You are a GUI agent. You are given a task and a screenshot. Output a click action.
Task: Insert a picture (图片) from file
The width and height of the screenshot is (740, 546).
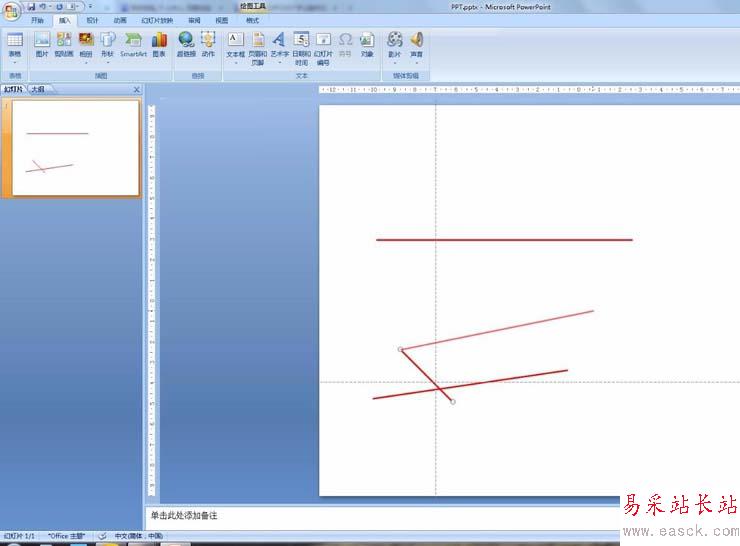point(42,45)
